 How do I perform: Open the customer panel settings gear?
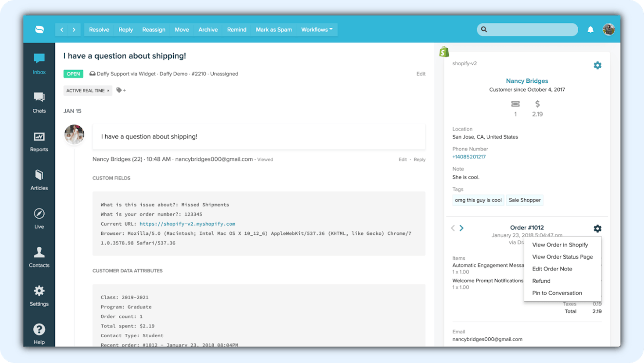coord(597,65)
